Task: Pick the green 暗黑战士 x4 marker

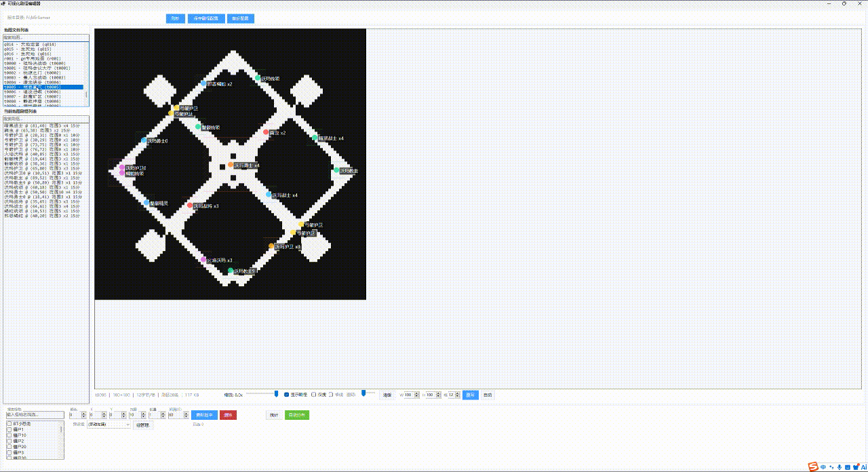Action: (315, 138)
